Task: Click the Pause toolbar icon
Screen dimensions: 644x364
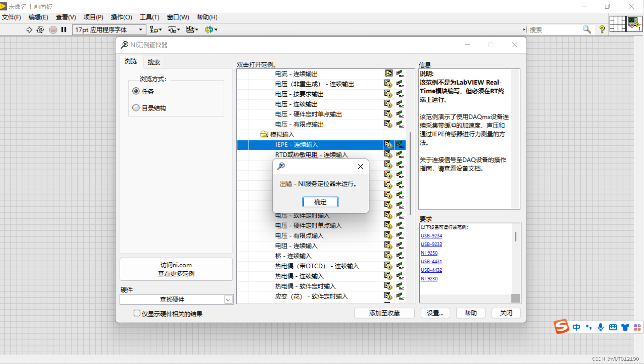Action: 64,30
